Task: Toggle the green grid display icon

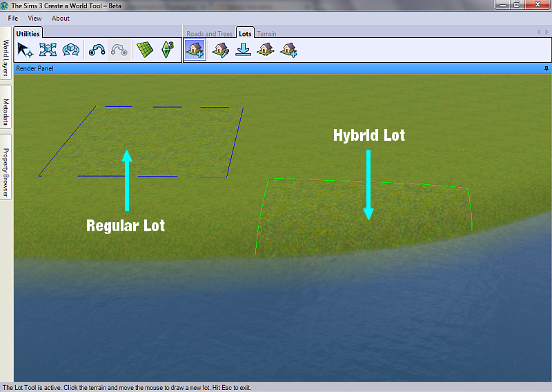Action: [144, 50]
